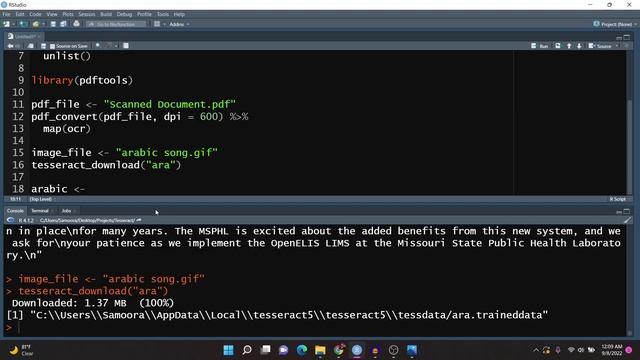Open the Help menu
Image resolution: width=640 pixels, height=360 pixels.
pyautogui.click(x=179, y=14)
